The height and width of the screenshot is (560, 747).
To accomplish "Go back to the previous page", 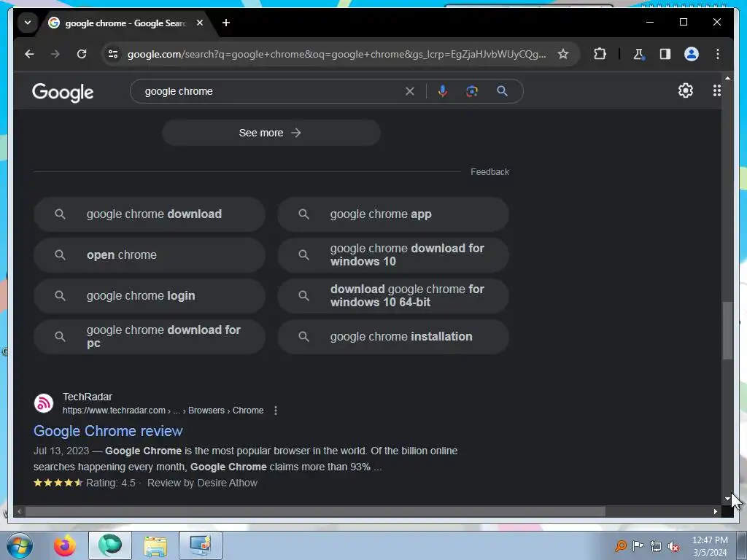I will [29, 54].
